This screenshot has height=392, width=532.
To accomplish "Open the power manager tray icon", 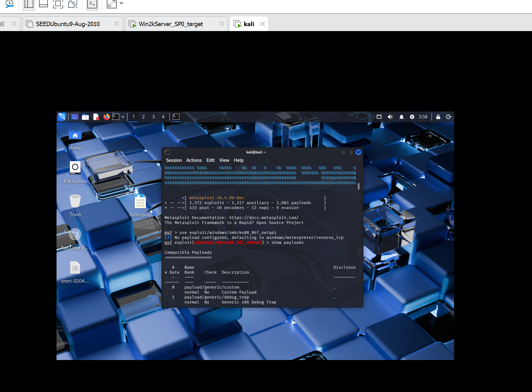I will click(412, 117).
